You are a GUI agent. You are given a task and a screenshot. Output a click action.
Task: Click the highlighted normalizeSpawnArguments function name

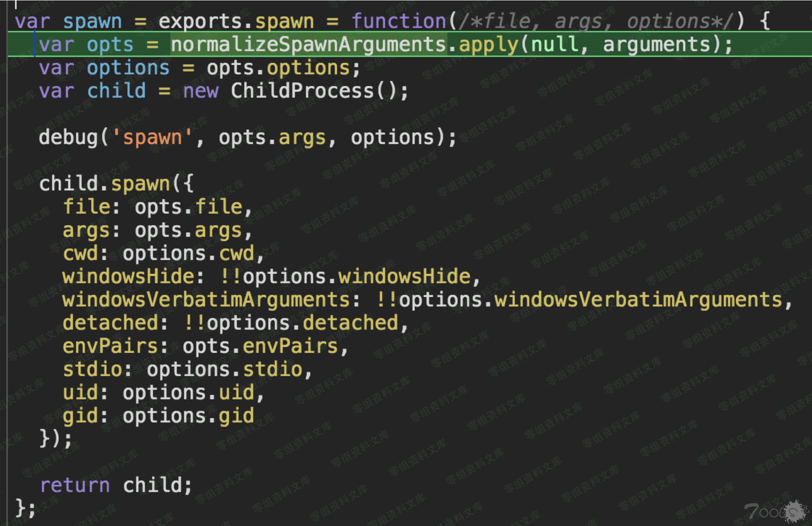[308, 45]
